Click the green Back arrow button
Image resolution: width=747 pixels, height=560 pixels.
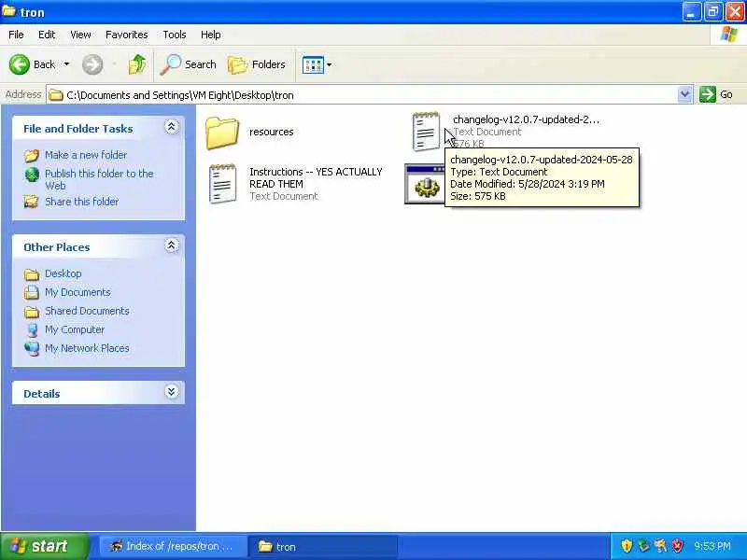(x=19, y=64)
